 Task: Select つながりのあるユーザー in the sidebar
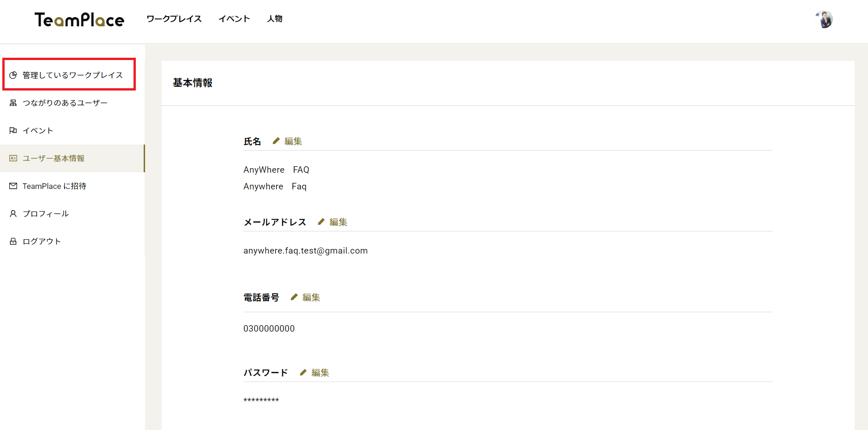point(65,103)
